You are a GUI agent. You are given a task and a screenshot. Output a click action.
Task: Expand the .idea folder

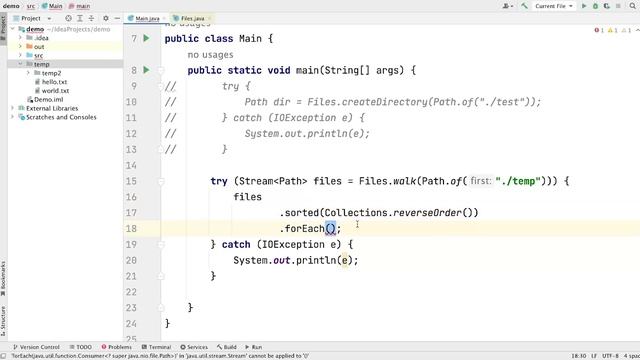coord(20,38)
